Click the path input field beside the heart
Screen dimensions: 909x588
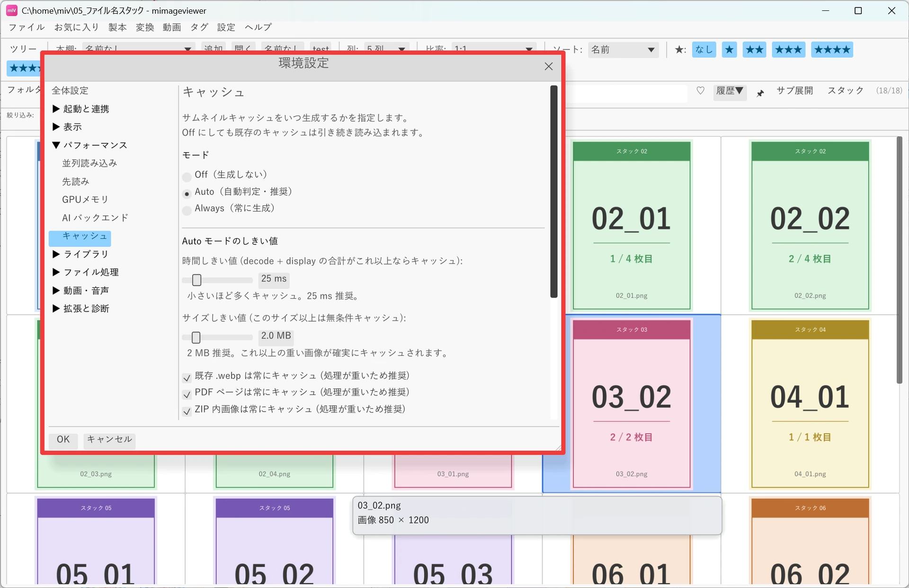pyautogui.click(x=626, y=93)
